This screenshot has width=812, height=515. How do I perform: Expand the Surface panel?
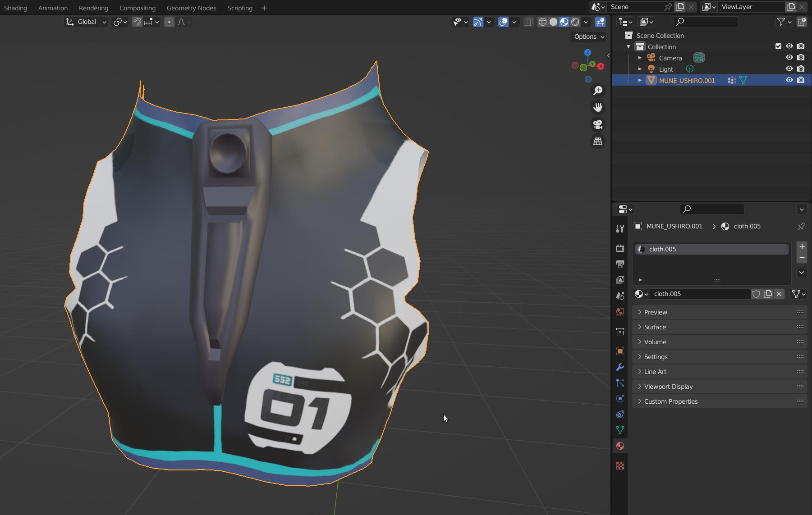coord(720,327)
